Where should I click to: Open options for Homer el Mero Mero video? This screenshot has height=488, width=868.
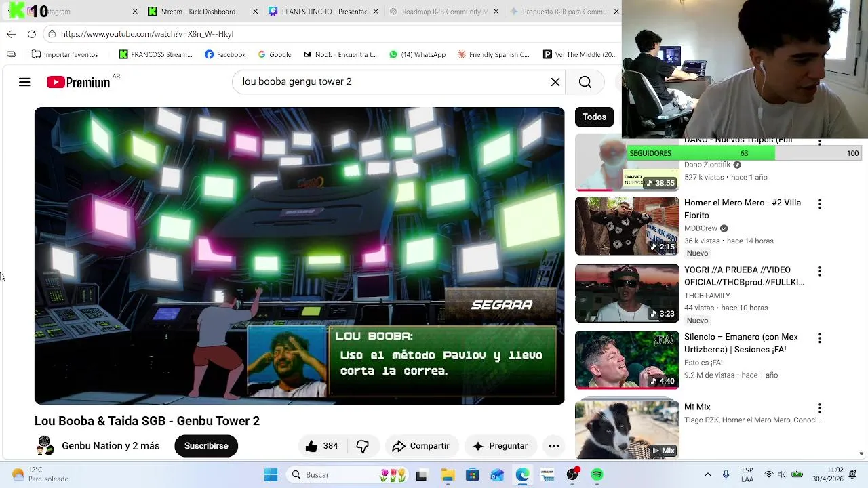pyautogui.click(x=820, y=204)
